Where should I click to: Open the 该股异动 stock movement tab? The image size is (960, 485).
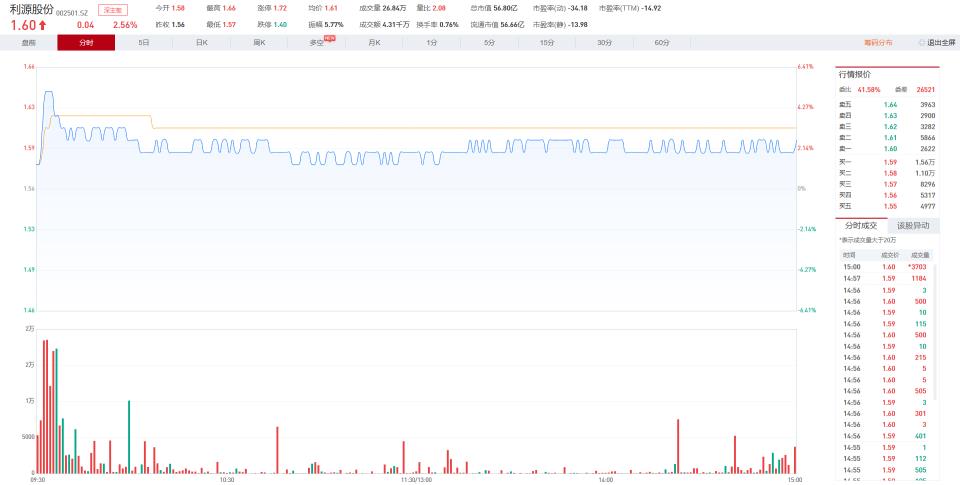913,226
